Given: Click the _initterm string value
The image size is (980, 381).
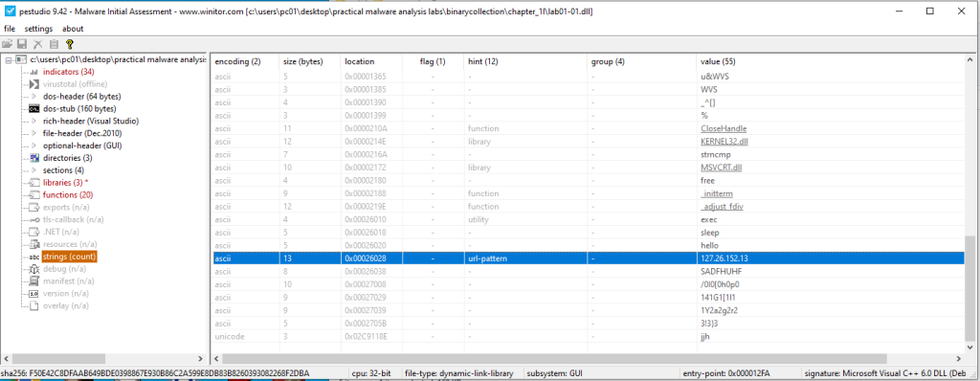Looking at the screenshot, I should coord(716,193).
